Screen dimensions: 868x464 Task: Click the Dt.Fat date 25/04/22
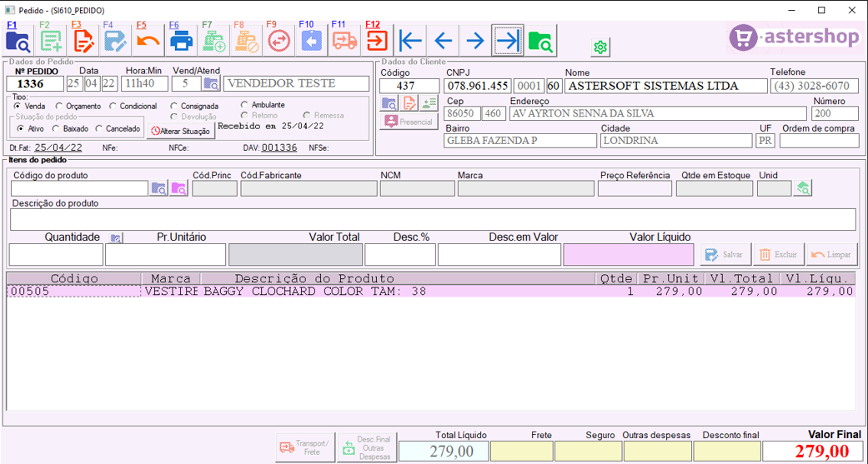pos(58,147)
